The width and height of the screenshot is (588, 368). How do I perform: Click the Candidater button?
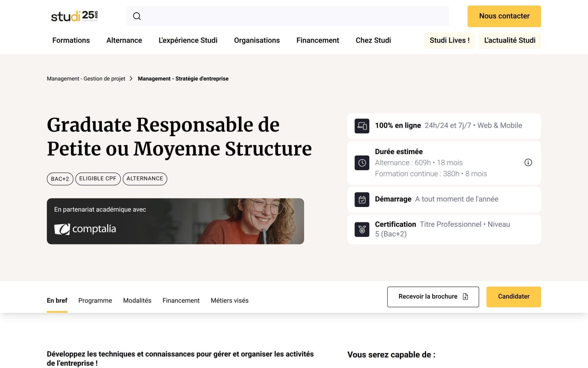click(x=514, y=297)
